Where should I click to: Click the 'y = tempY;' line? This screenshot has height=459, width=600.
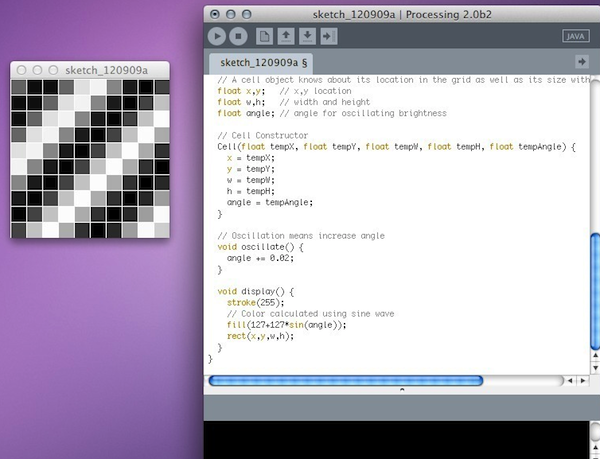251,169
